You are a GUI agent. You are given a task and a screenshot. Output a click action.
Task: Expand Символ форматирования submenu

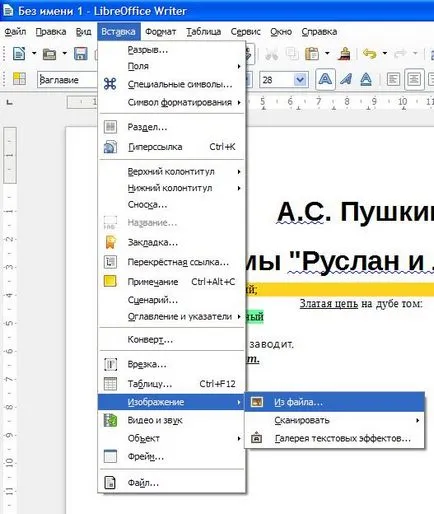click(x=172, y=102)
